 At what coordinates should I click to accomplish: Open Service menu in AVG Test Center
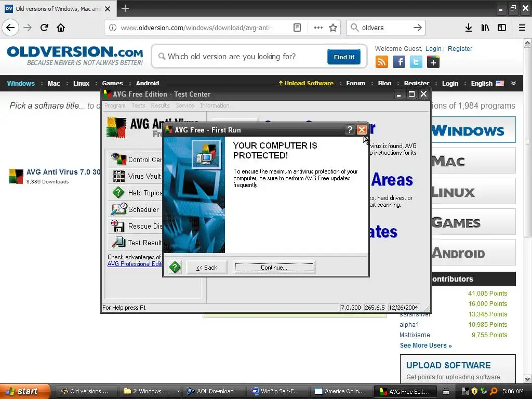tap(184, 105)
